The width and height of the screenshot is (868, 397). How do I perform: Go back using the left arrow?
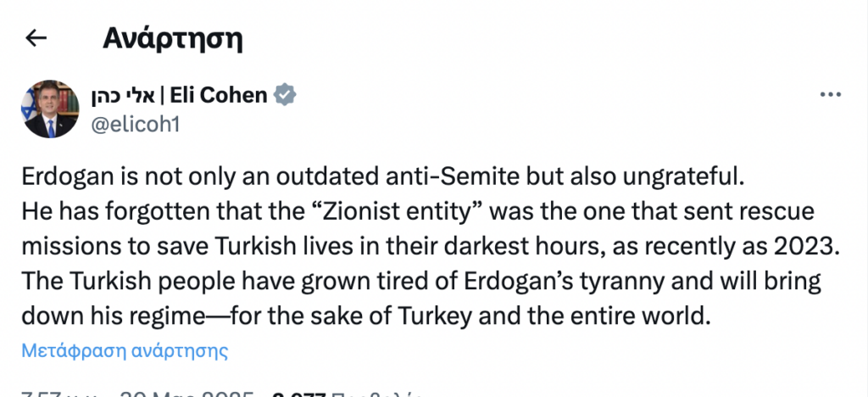pyautogui.click(x=36, y=38)
